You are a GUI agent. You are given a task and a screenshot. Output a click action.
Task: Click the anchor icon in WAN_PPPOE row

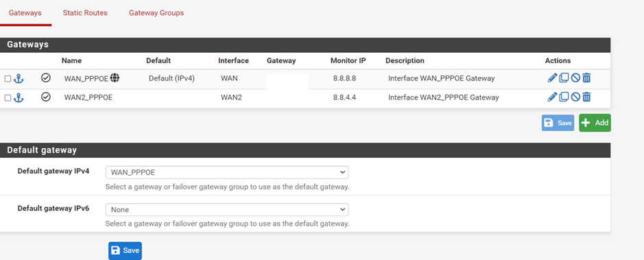(19, 78)
